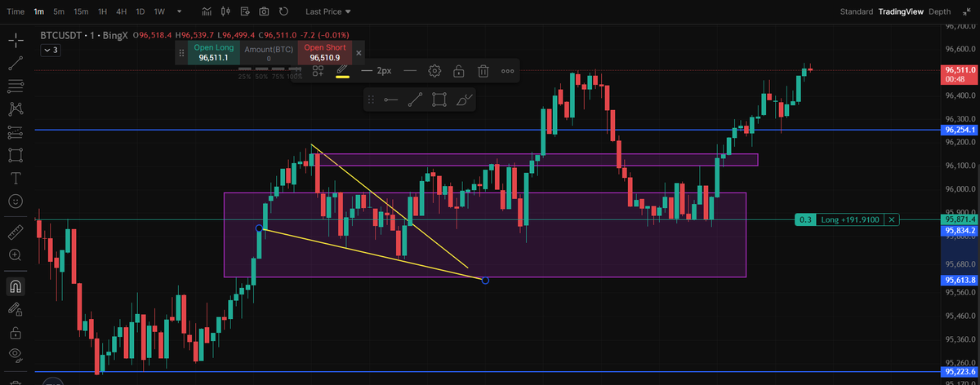This screenshot has width=980, height=385.
Task: Open drawing templates icon in floating toolbar
Action: click(318, 71)
